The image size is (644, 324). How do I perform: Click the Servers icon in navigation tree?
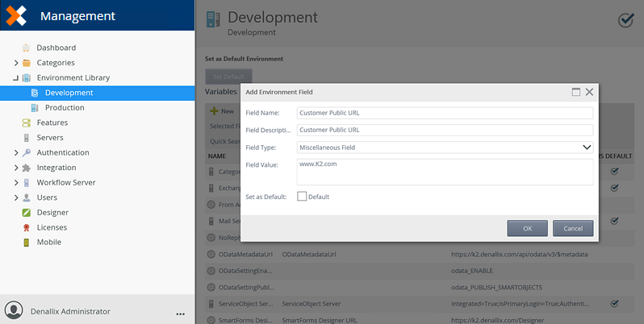click(x=27, y=138)
